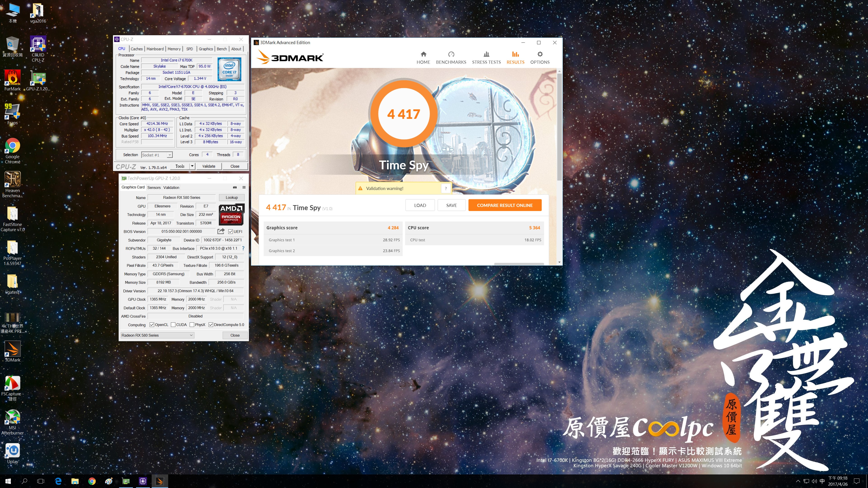Click the BIOS export share icon in GPU-Z
Screen dimensions: 868x488
[x=221, y=231]
